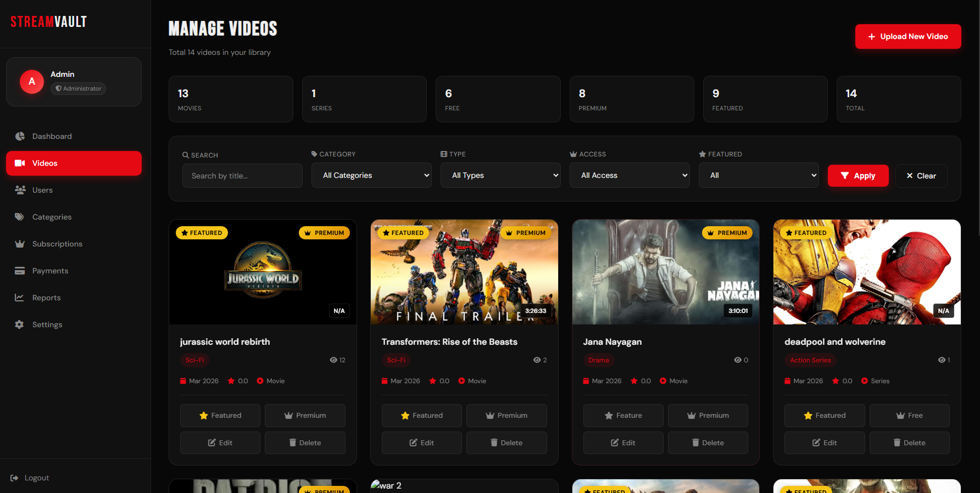Expand the All Categories dropdown
The height and width of the screenshot is (493, 980).
(371, 176)
